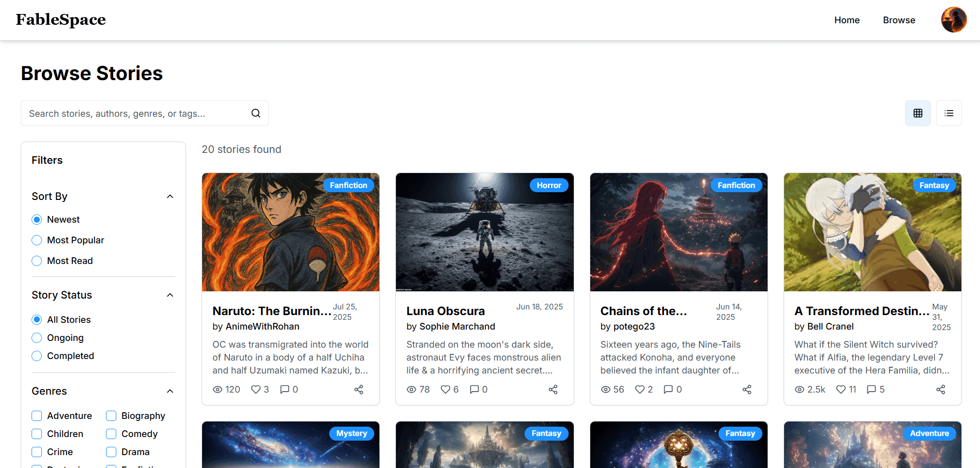
Task: Share the Naruto: The Burning story
Action: 359,389
